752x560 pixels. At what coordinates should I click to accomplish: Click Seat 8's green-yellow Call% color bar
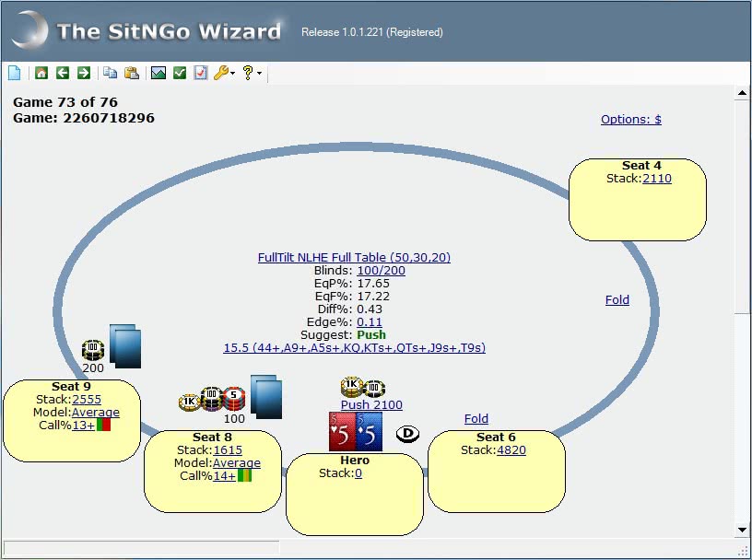tap(244, 475)
